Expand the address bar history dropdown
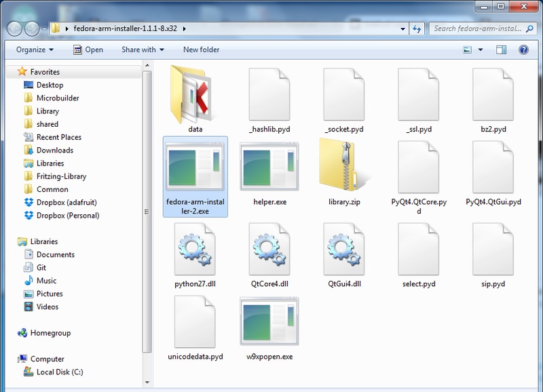This screenshot has height=392, width=543. coord(402,29)
